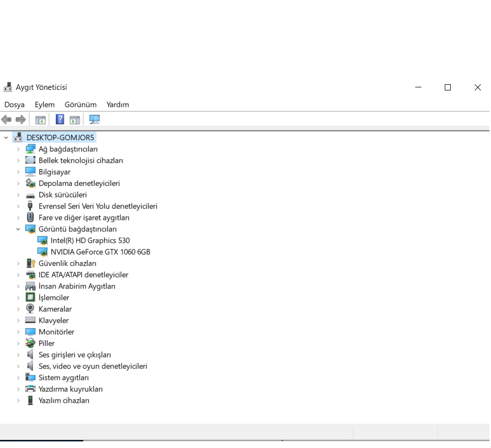Expand Ağ bağdaştırıcıları category arrow
The width and height of the screenshot is (491, 448).
[x=18, y=149]
